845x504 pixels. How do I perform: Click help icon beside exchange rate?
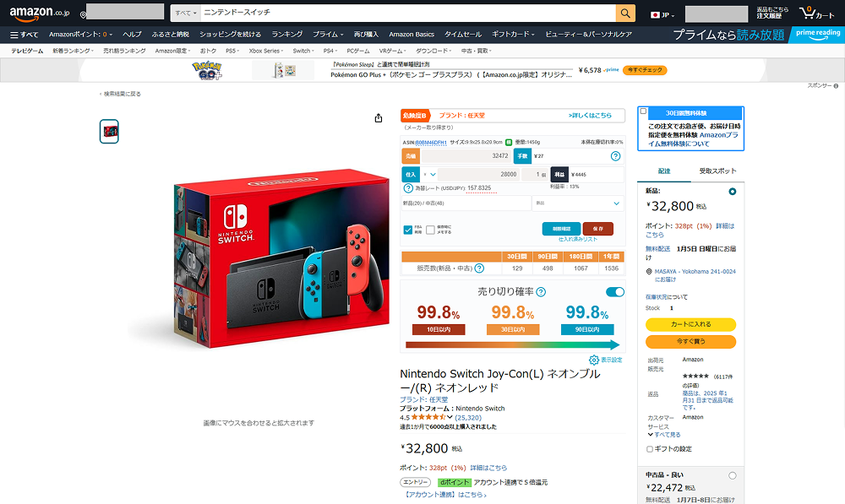(x=408, y=188)
